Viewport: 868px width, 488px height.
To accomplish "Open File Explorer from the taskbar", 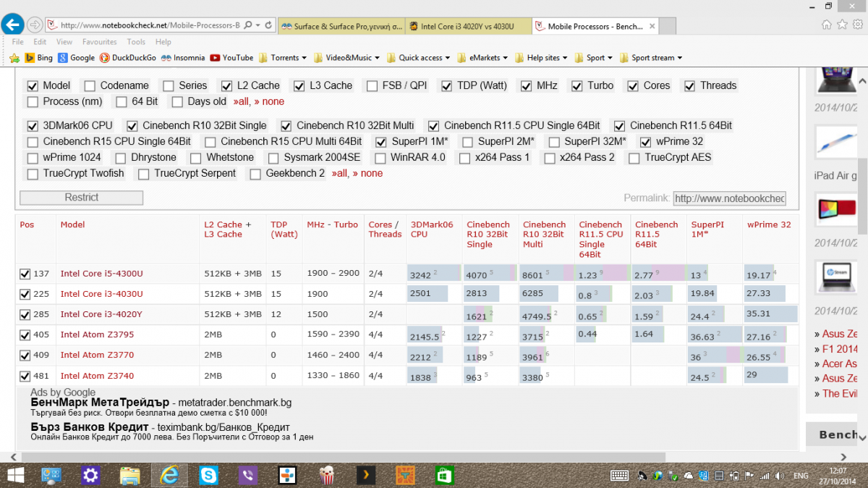I will pyautogui.click(x=130, y=476).
